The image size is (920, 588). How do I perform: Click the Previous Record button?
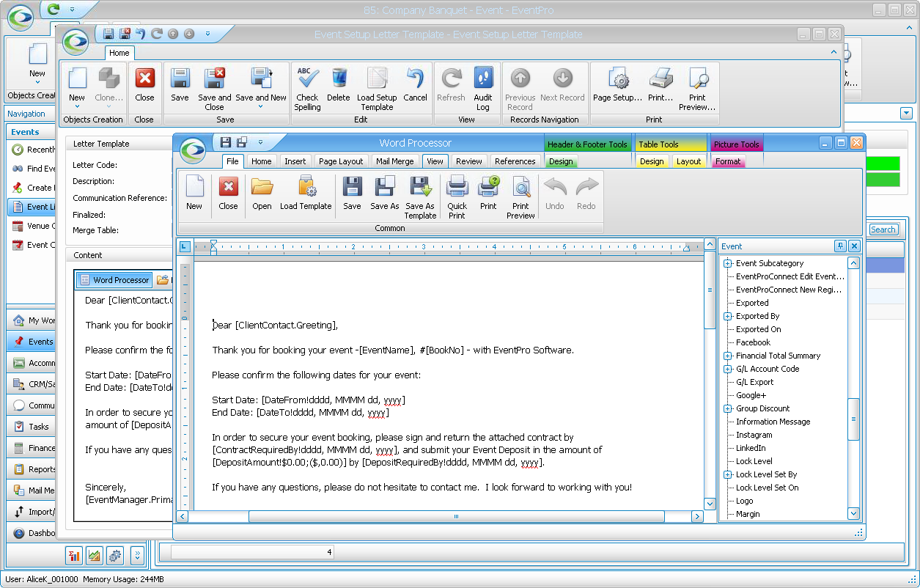(x=520, y=89)
